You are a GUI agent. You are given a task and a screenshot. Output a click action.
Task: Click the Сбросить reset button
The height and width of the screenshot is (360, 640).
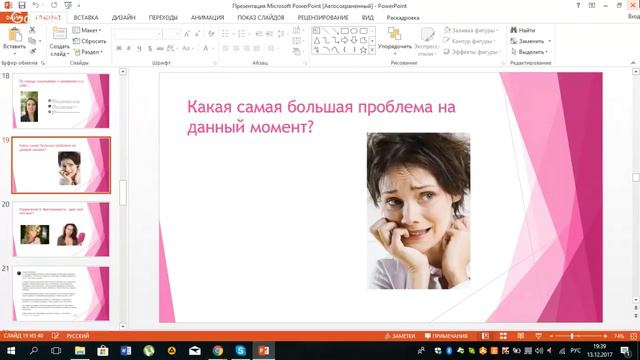click(x=89, y=41)
